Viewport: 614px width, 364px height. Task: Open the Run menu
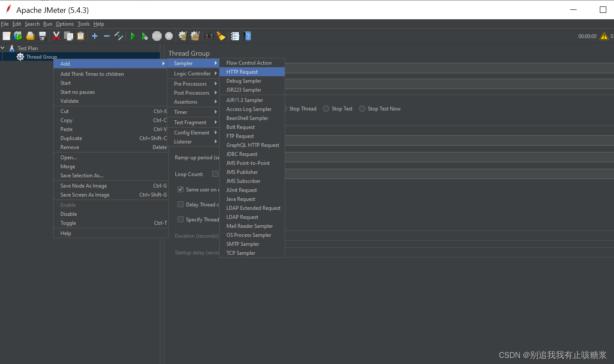pyautogui.click(x=48, y=24)
